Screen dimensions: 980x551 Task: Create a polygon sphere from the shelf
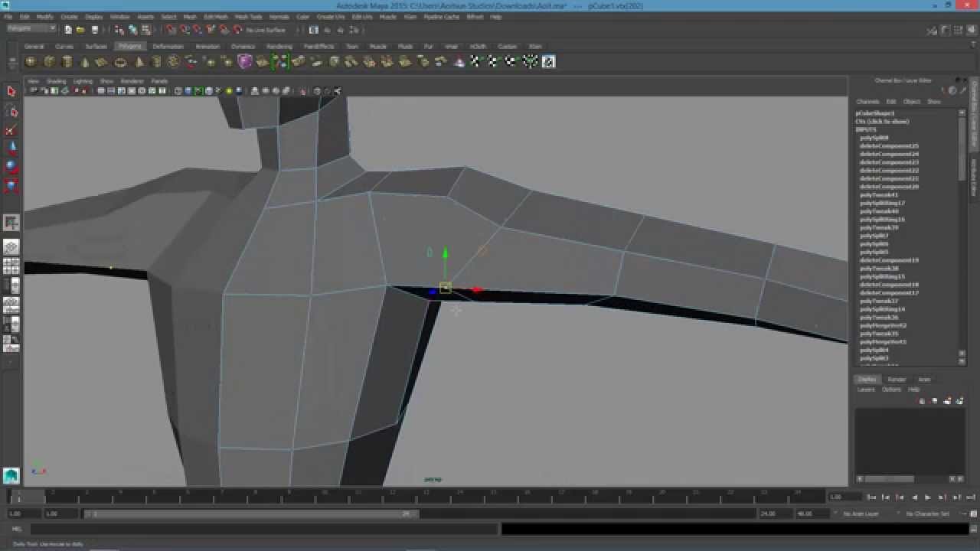[x=31, y=62]
